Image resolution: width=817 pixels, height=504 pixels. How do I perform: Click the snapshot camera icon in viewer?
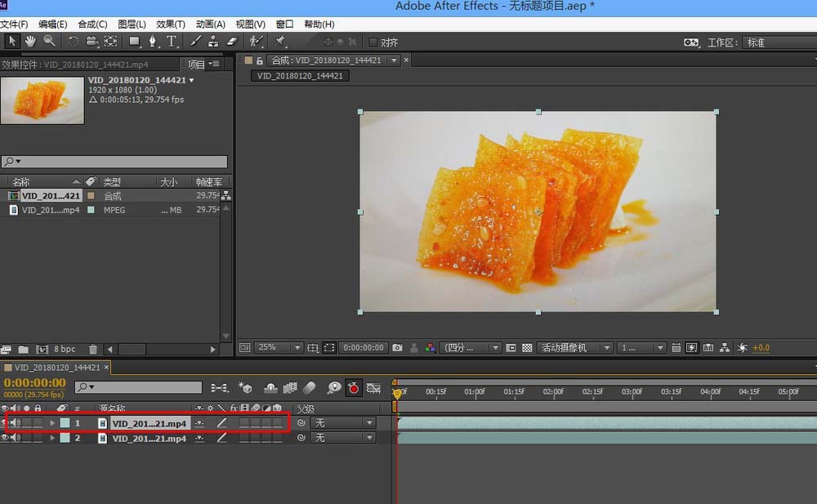tap(397, 347)
